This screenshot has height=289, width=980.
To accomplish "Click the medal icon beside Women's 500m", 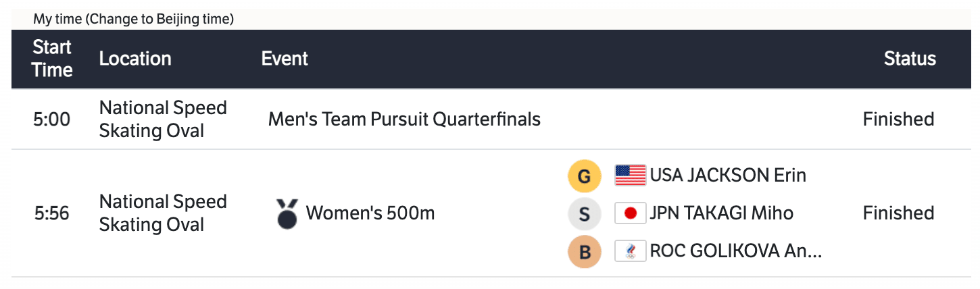I will pos(287,213).
